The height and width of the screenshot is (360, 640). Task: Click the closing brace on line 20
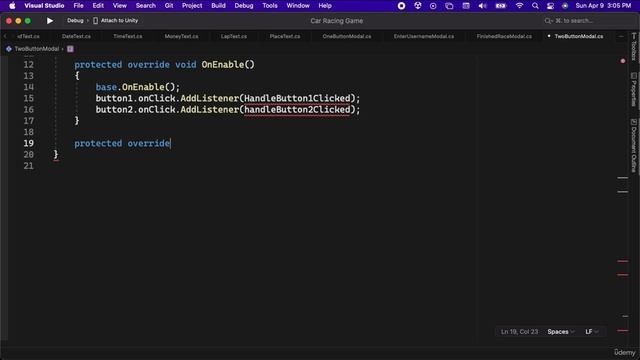coord(56,154)
